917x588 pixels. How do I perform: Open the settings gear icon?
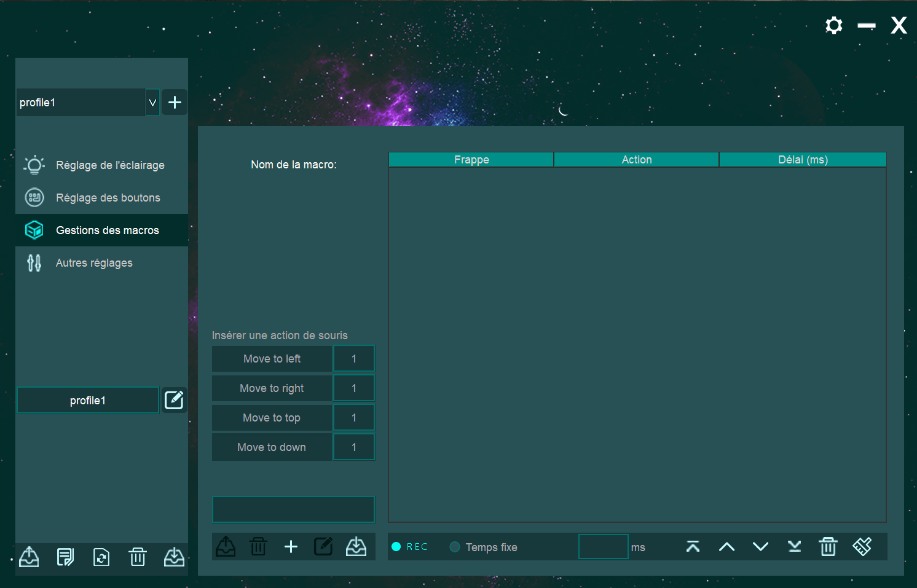pos(834,25)
